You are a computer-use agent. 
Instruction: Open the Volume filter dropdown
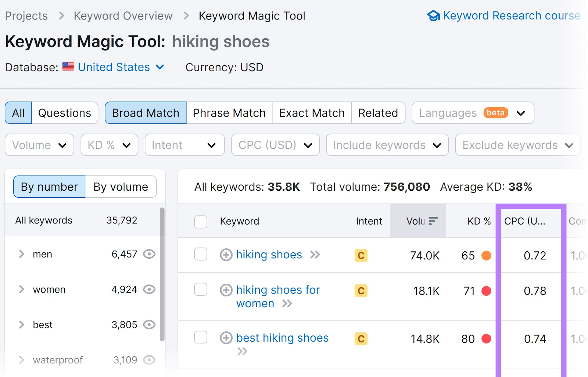point(39,145)
